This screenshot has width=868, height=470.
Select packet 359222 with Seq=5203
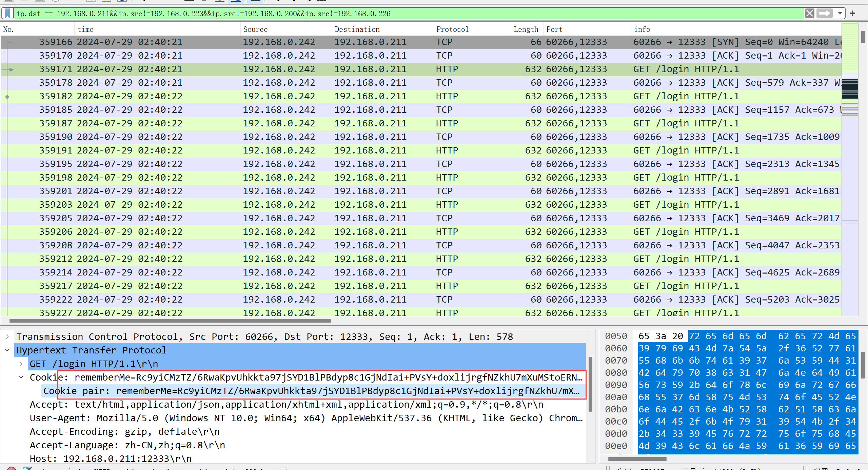421,300
